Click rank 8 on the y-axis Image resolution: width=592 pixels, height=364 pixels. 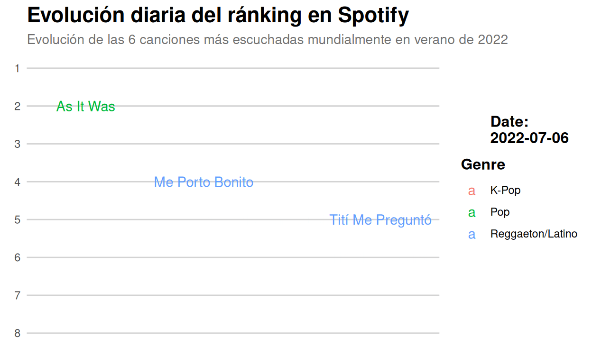tap(18, 334)
